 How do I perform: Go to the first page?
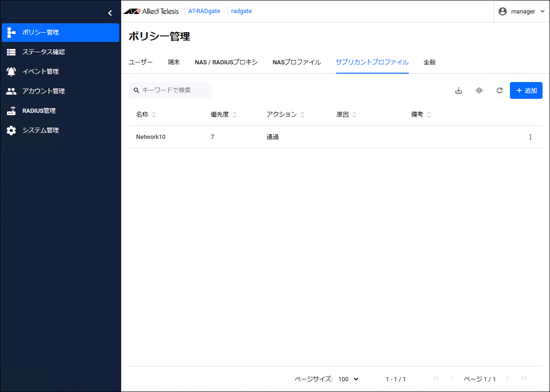pos(436,378)
